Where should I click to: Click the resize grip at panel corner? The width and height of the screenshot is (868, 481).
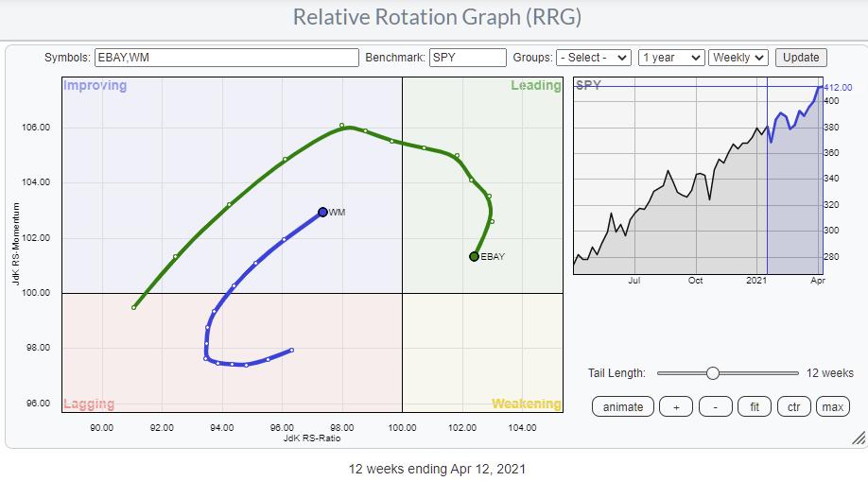click(858, 438)
